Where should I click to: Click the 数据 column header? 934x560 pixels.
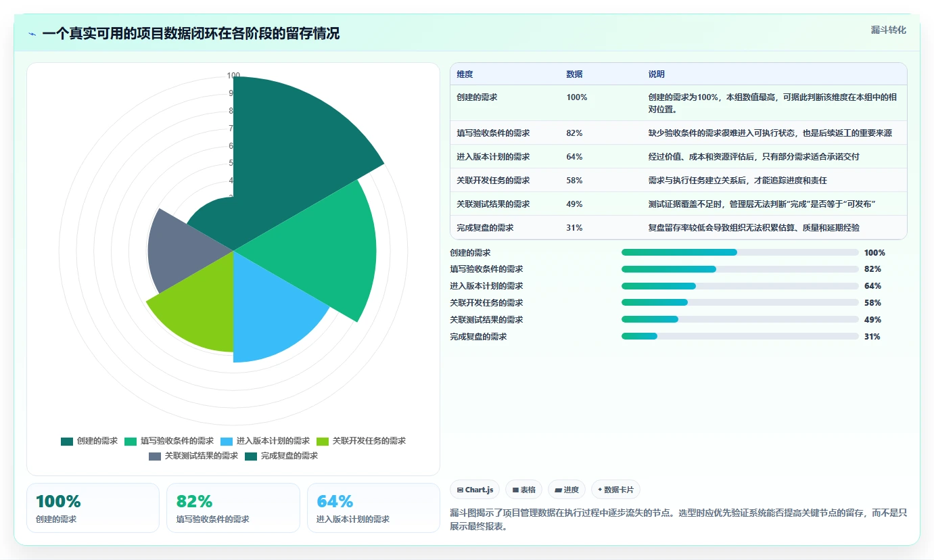click(574, 74)
